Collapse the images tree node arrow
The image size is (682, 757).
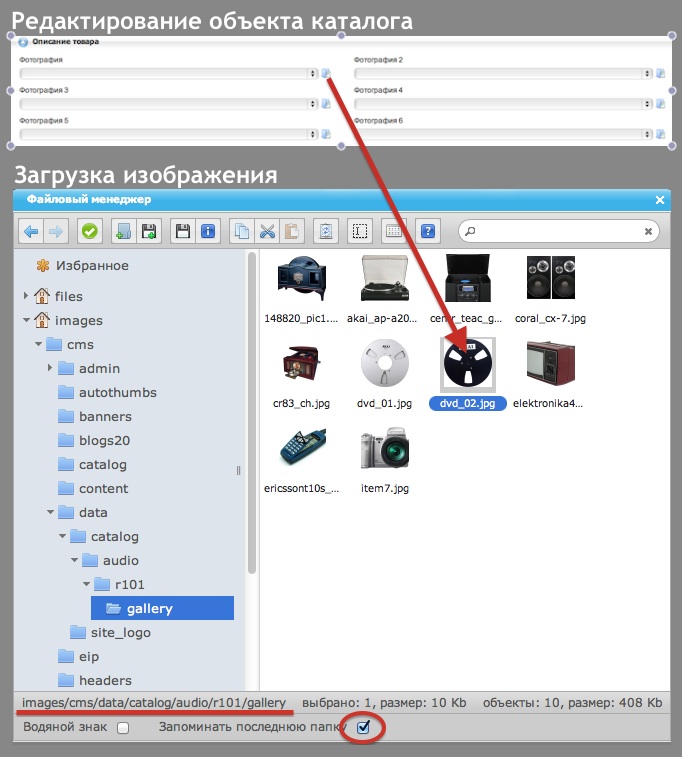26,320
